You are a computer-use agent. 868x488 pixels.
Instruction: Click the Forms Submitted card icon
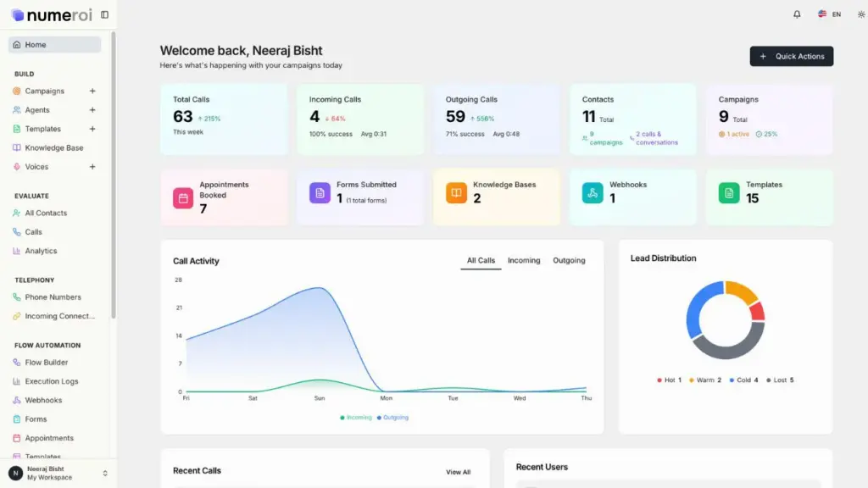click(x=320, y=193)
